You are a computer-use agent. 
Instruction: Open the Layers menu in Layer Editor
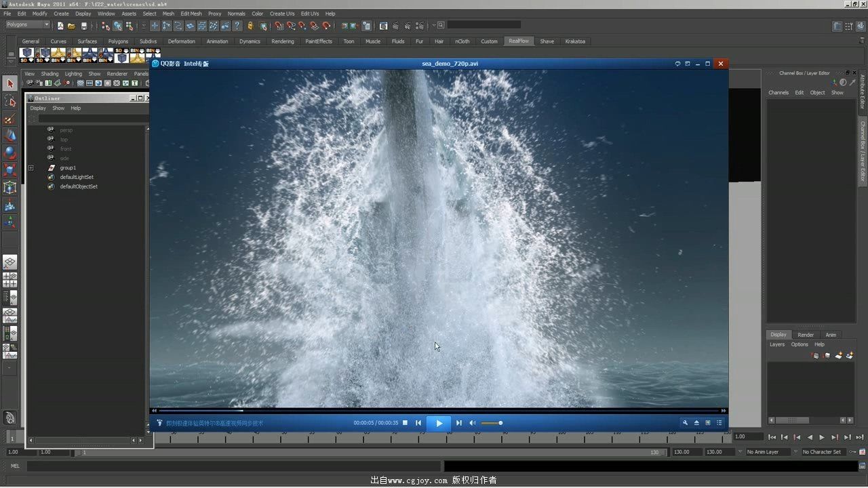[777, 344]
